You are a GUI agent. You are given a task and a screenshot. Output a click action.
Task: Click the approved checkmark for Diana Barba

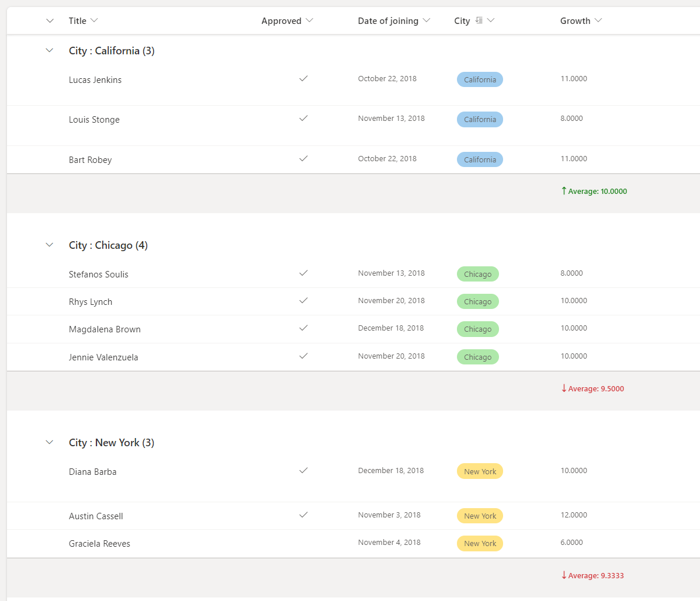[x=303, y=470]
